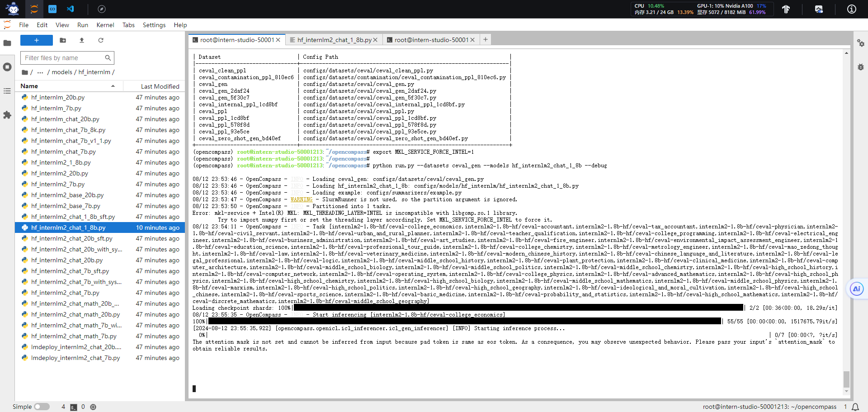Expand the breadcrumb ellipsis path
This screenshot has width=868, height=412.
[x=40, y=72]
